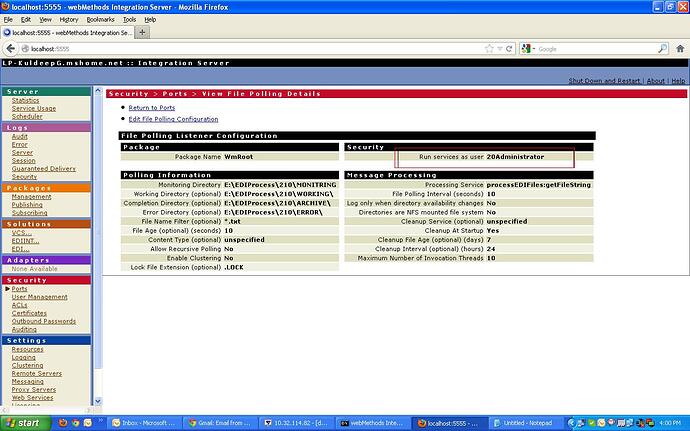Viewport: 690px width, 431px height.
Task: Open the Error log link
Action: (19, 144)
